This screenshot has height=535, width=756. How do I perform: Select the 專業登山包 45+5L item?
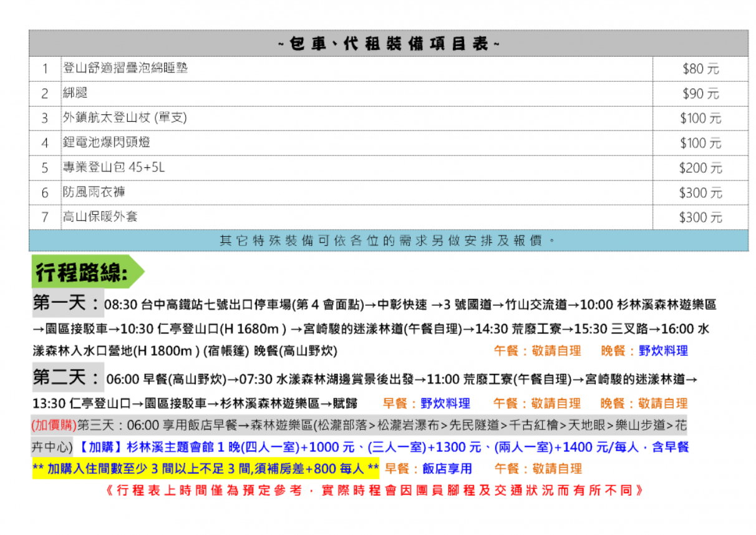[x=114, y=167]
